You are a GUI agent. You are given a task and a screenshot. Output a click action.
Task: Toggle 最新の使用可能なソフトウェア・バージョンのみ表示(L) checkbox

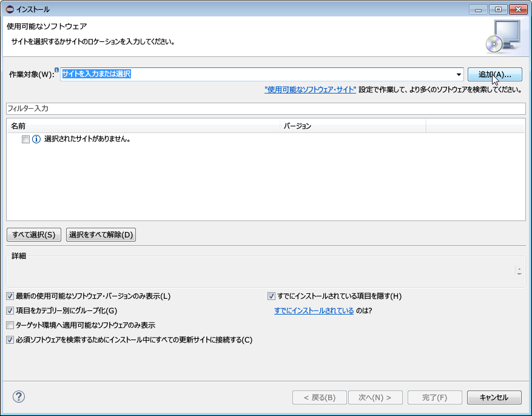pos(10,296)
